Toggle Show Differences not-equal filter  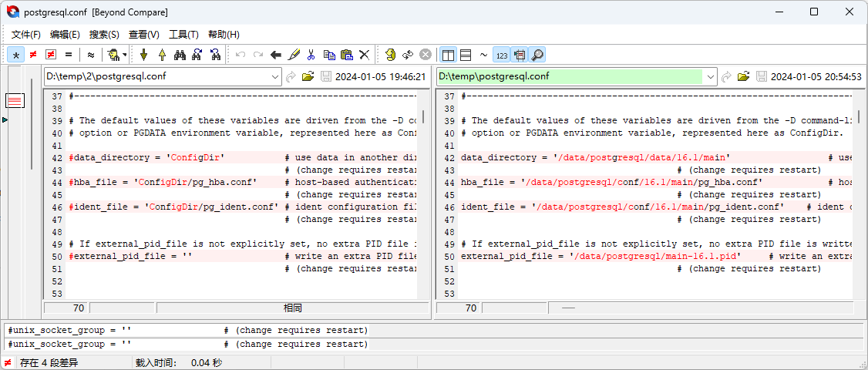pyautogui.click(x=33, y=55)
